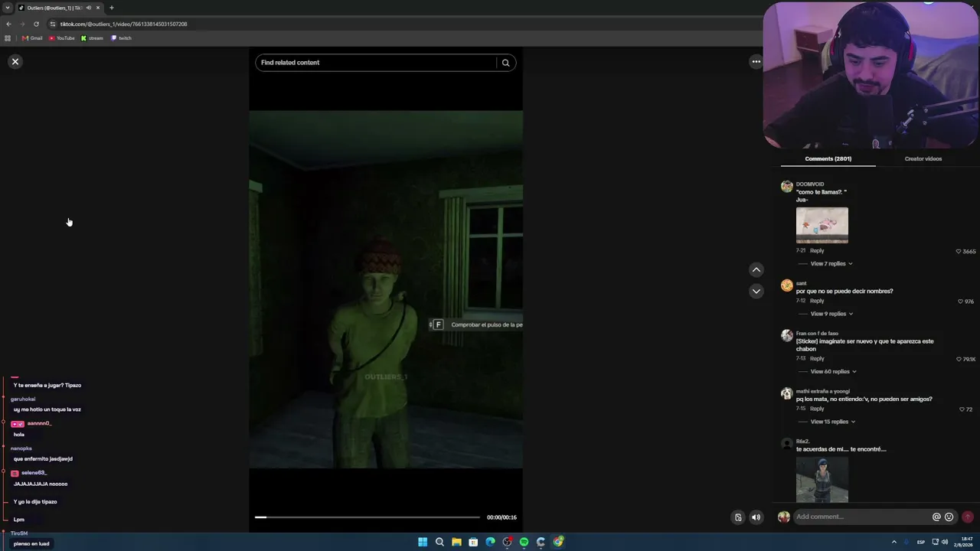Like Fran con f de faso's comment
The width and height of the screenshot is (980, 551).
click(x=958, y=359)
